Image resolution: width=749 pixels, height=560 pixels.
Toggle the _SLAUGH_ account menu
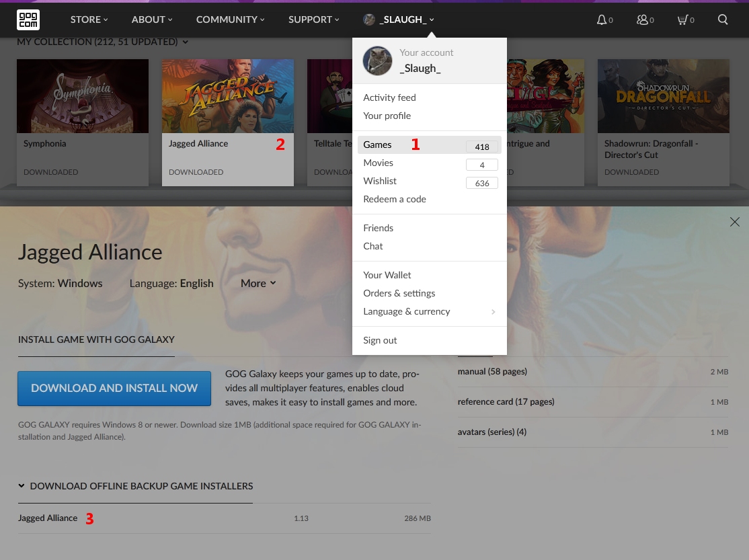pyautogui.click(x=399, y=19)
